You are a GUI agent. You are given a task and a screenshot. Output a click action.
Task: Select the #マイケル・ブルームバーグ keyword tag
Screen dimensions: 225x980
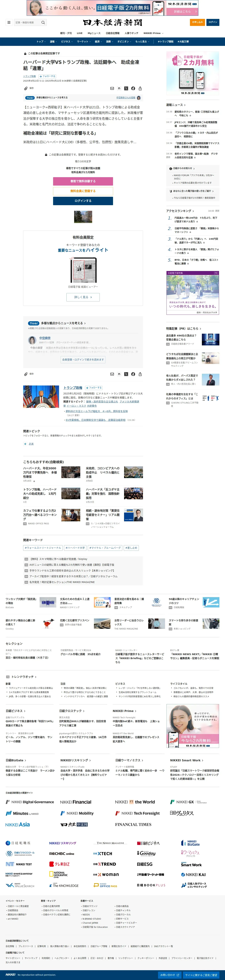[x=105, y=548]
